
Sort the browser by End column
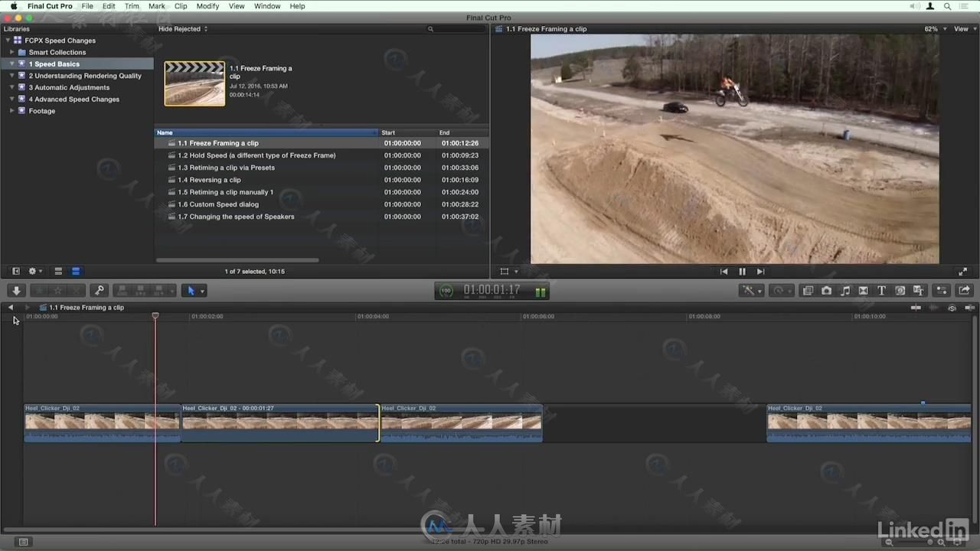coord(462,132)
